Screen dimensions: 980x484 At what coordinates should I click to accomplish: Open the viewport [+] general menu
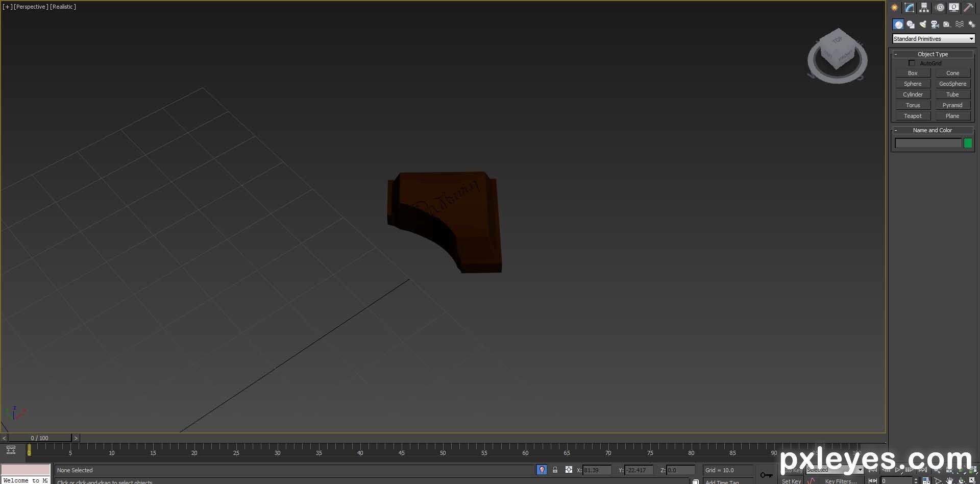(x=8, y=7)
